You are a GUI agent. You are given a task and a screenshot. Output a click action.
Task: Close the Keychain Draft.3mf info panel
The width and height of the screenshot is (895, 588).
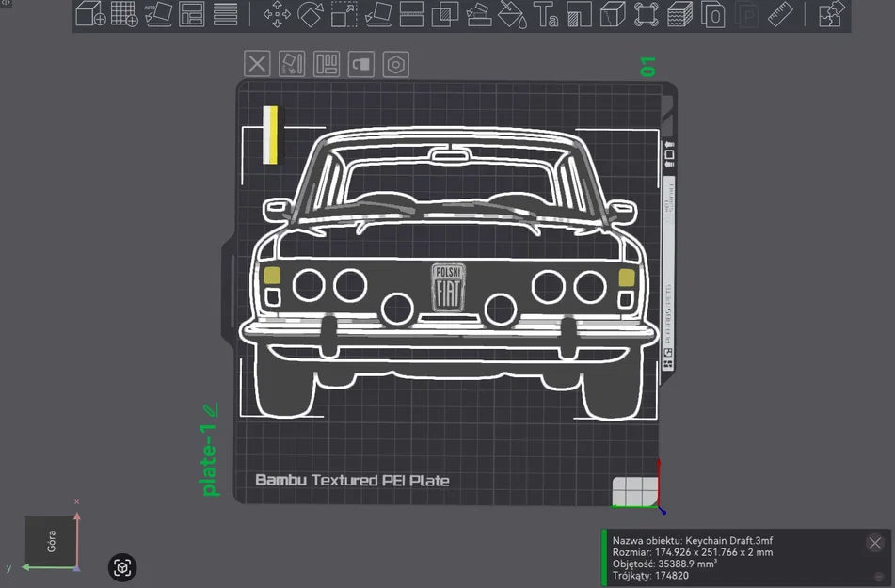874,543
